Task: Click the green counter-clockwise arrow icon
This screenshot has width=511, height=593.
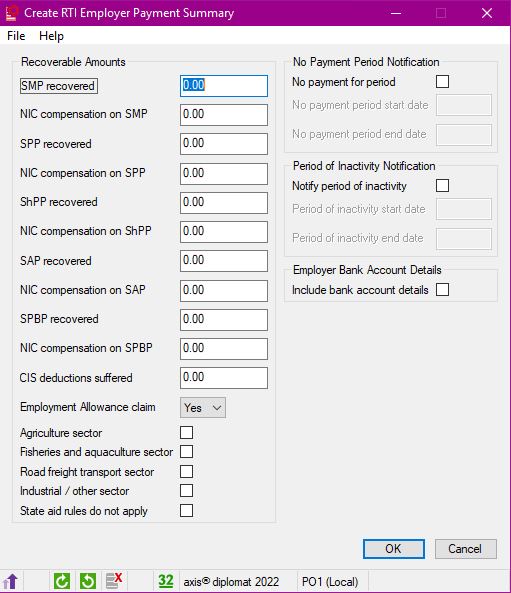Action: point(88,581)
